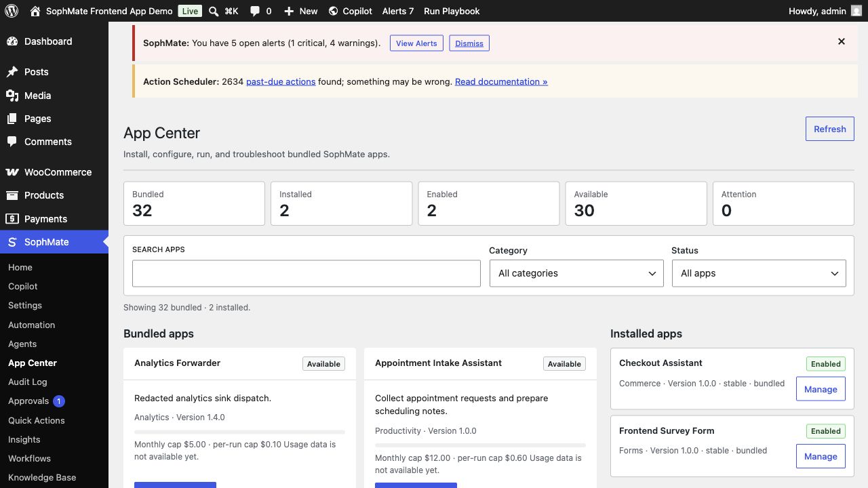Click the Products box icon
Screen dimensions: 868x488
(12, 195)
